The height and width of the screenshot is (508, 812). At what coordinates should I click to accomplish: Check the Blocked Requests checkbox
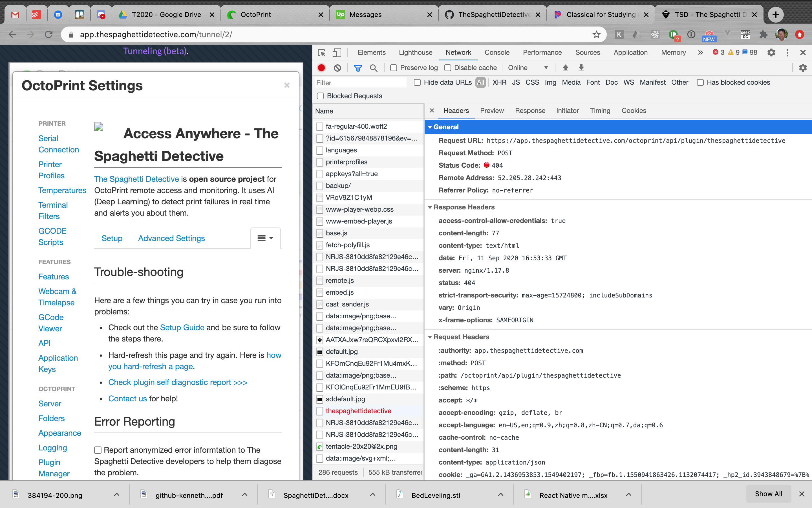click(321, 96)
